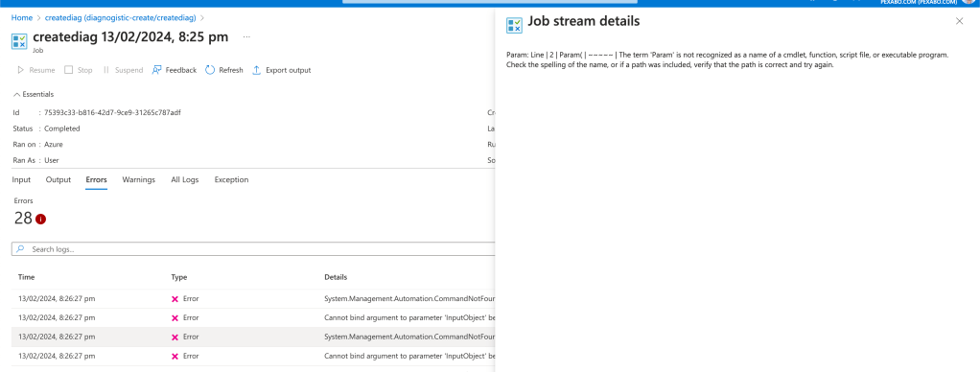Open the ellipsis more options menu

pyautogui.click(x=246, y=36)
